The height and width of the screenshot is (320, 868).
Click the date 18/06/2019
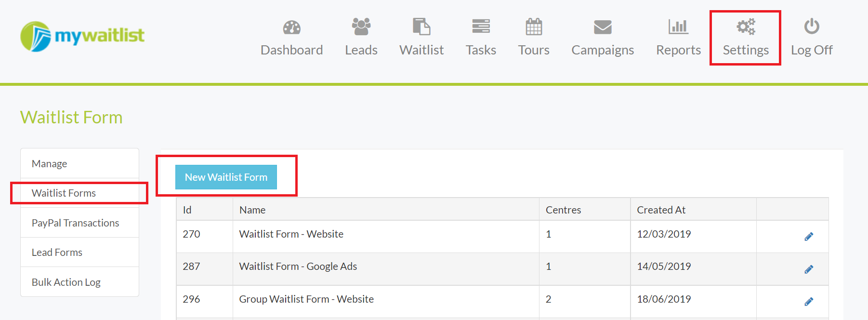(x=664, y=299)
